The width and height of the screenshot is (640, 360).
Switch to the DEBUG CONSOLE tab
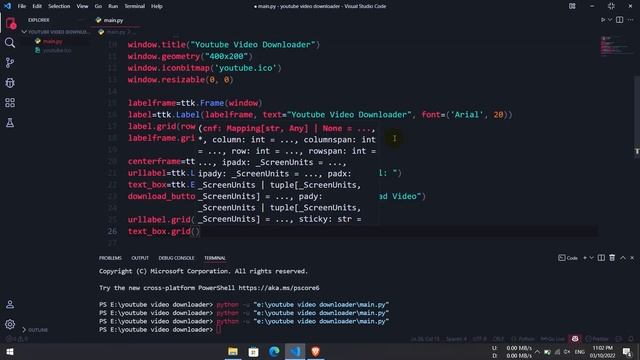(176, 258)
